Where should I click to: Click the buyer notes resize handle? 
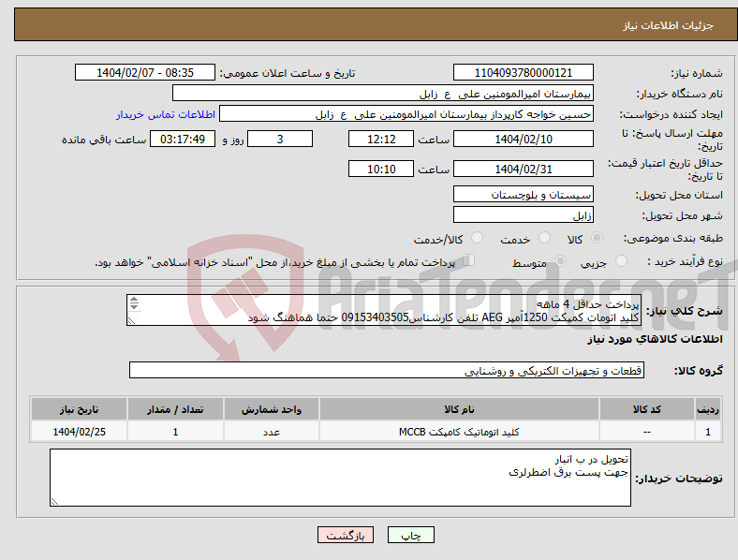pos(54,502)
